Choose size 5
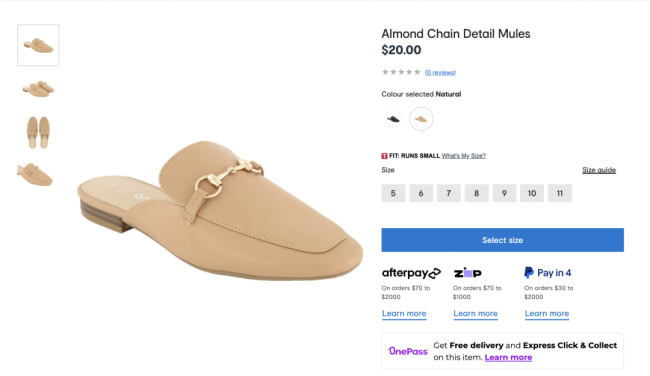Screen dimensions: 650x376 393,193
